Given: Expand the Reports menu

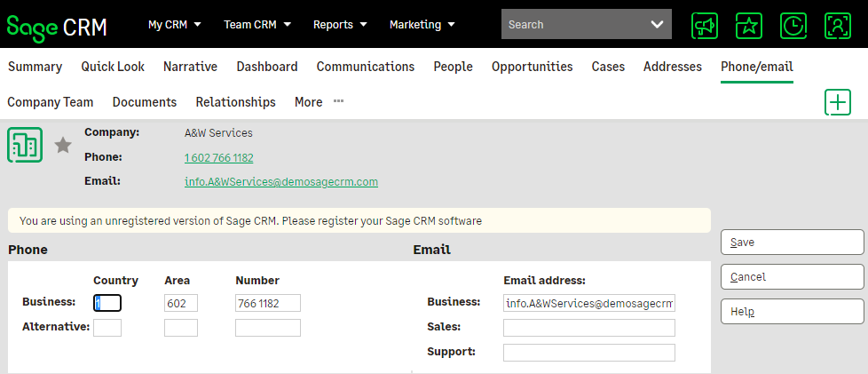Looking at the screenshot, I should (342, 25).
